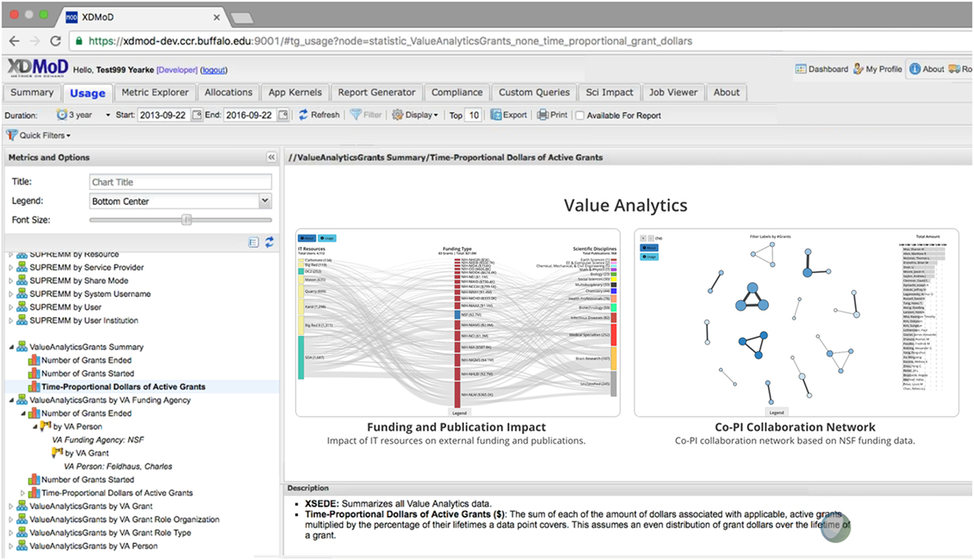974x560 pixels.
Task: Expand ValueAnalyticsGrants by VA Person node
Action: tap(11, 546)
